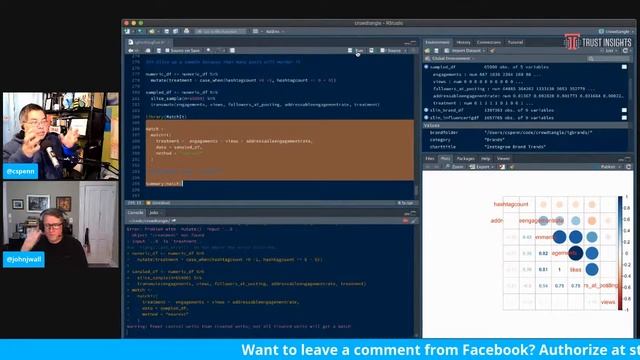Click the Environment pane search field
The height and width of the screenshot is (360, 640).
point(608,59)
